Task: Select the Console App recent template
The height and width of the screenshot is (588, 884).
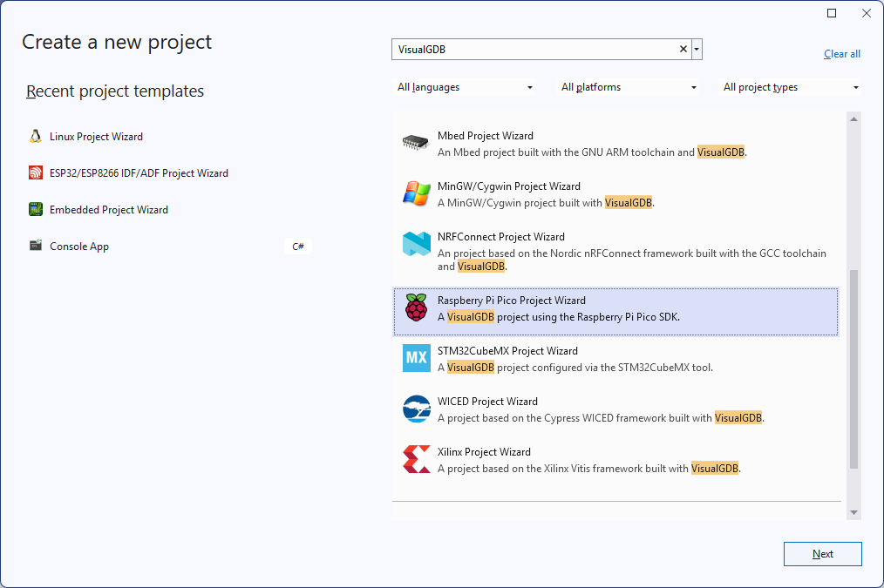Action: (79, 247)
